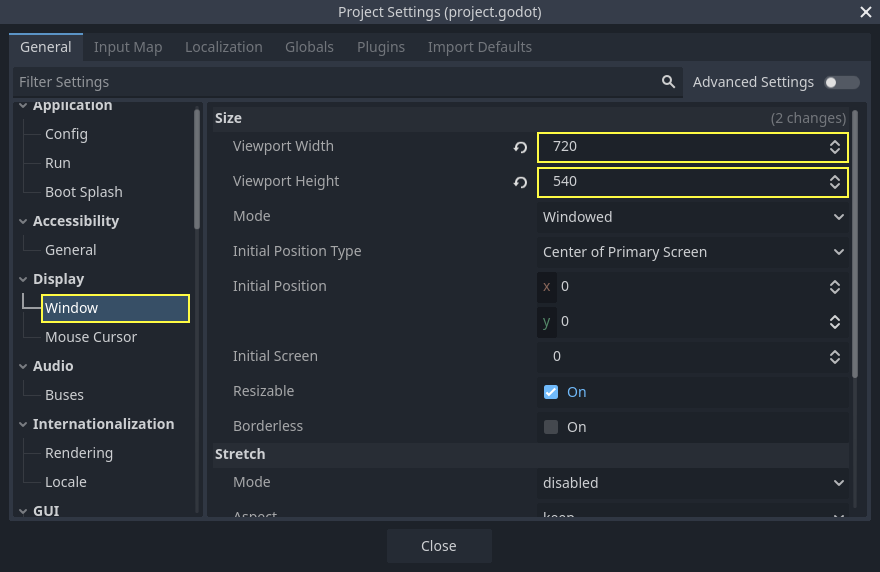Click the search magnifier in Filter Settings
The height and width of the screenshot is (572, 880).
pyautogui.click(x=668, y=82)
